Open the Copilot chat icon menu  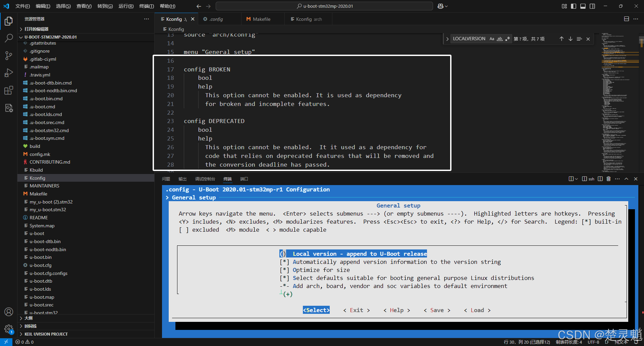pyautogui.click(x=443, y=6)
